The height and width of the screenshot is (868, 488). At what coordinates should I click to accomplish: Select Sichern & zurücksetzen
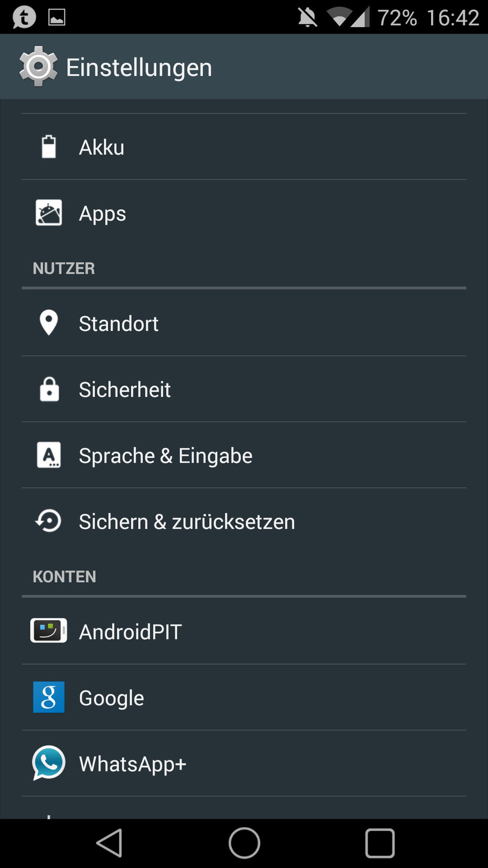[244, 522]
